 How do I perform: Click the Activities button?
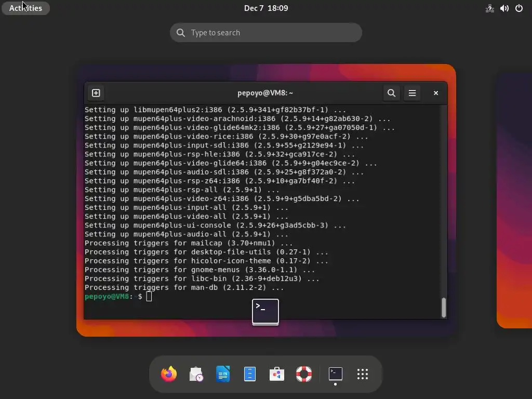click(x=25, y=8)
